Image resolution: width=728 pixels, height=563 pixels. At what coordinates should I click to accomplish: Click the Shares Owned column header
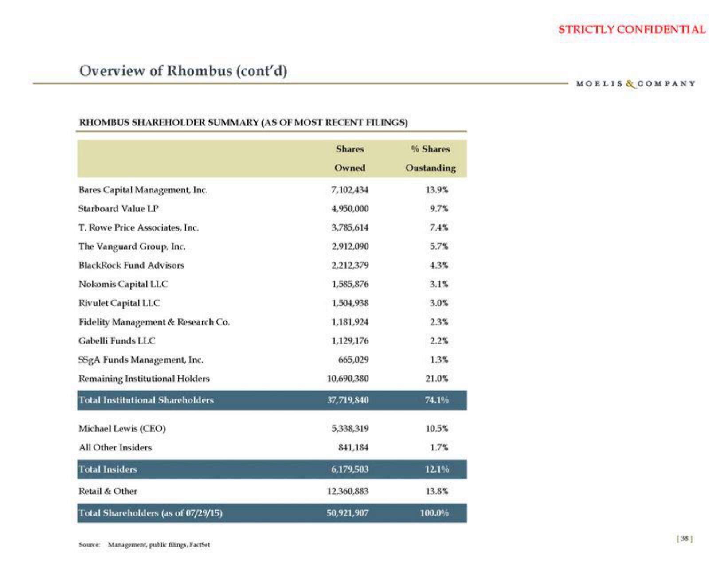pos(350,158)
